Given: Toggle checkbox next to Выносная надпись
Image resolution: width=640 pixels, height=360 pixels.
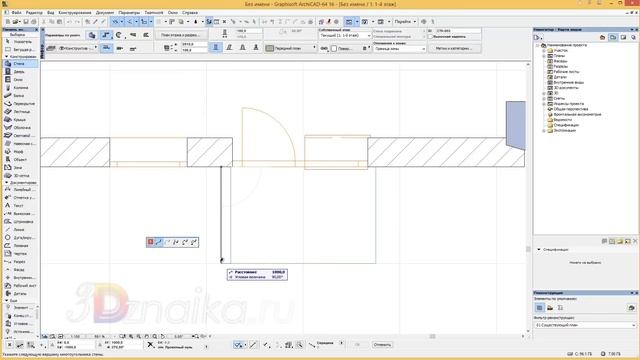Looking at the screenshot, I should pos(430,37).
